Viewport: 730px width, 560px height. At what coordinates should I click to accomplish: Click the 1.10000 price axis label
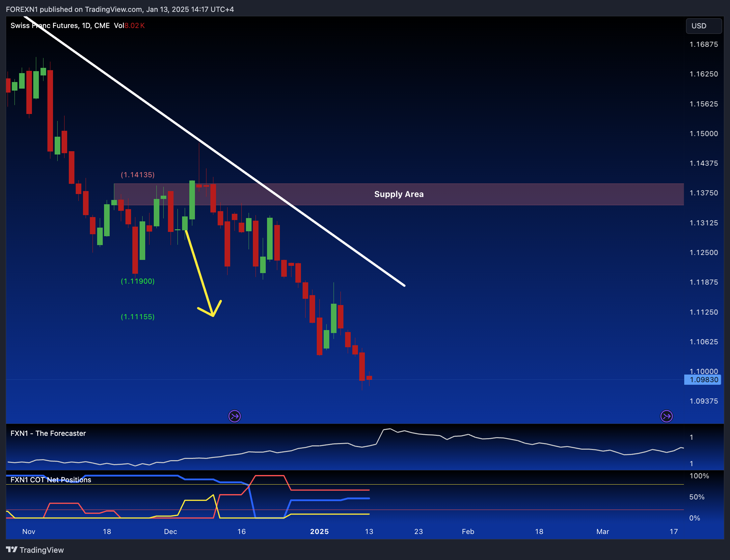click(704, 371)
